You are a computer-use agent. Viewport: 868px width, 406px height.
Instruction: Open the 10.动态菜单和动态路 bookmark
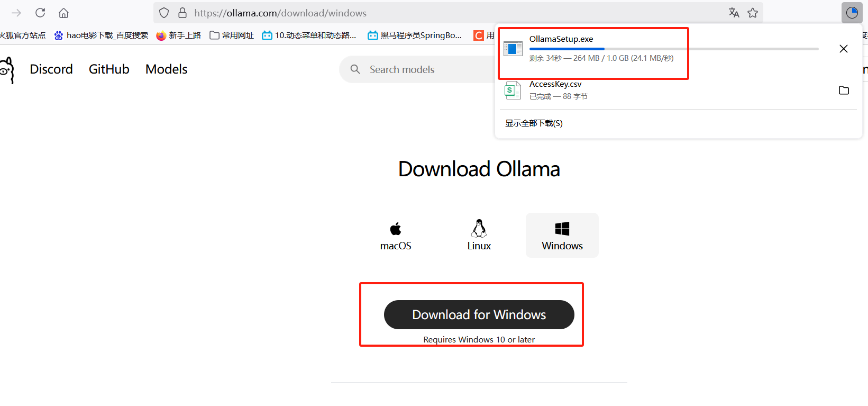click(x=309, y=35)
